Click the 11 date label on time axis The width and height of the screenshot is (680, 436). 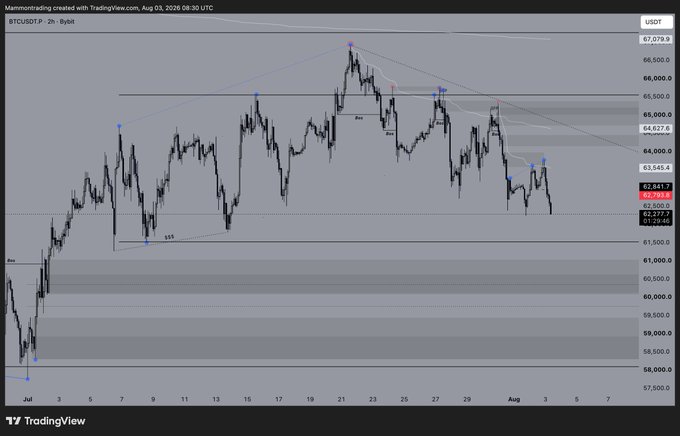(x=184, y=400)
